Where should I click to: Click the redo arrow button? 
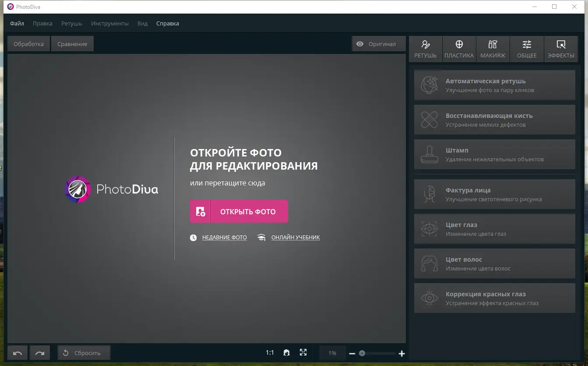[x=40, y=353]
